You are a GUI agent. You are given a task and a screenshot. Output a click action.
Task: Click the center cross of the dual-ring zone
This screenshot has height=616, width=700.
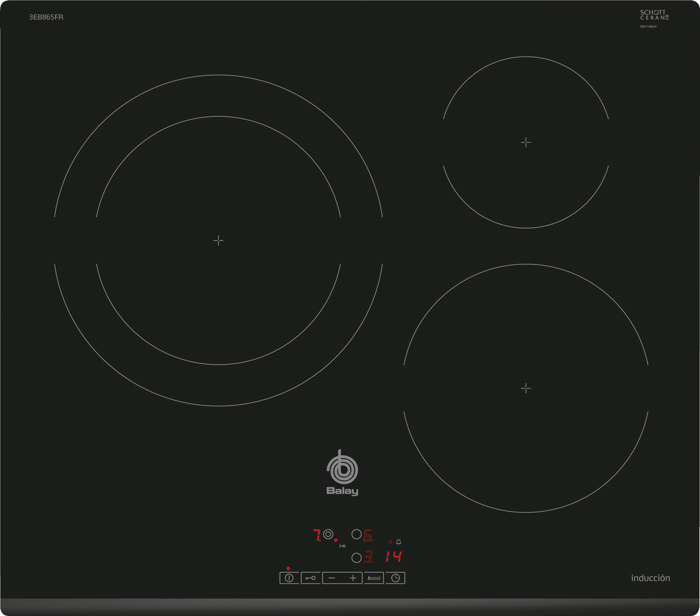(219, 241)
